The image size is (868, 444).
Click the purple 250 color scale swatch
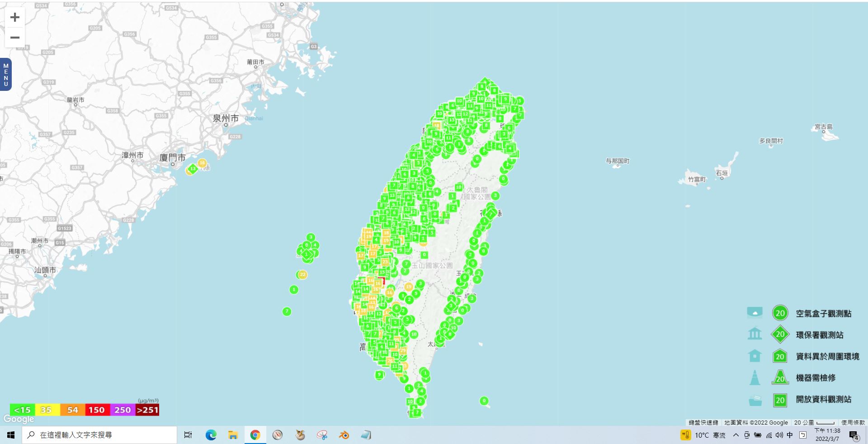coord(122,410)
